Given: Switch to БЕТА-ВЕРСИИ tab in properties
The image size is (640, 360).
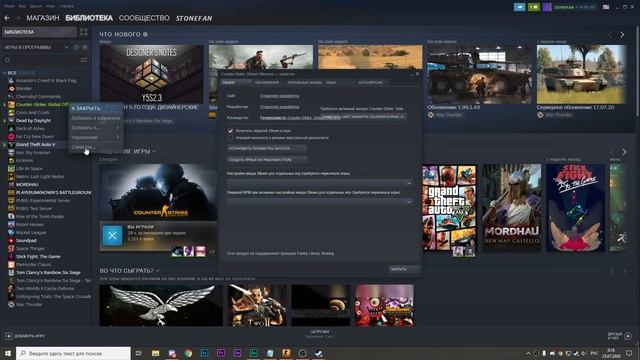Looking at the screenshot, I should tap(371, 82).
